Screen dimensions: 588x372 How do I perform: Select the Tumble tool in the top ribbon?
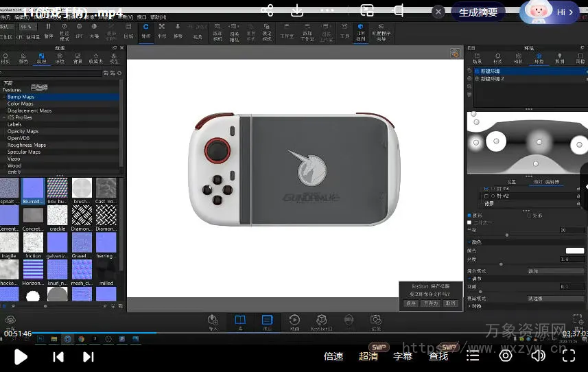[x=145, y=30]
